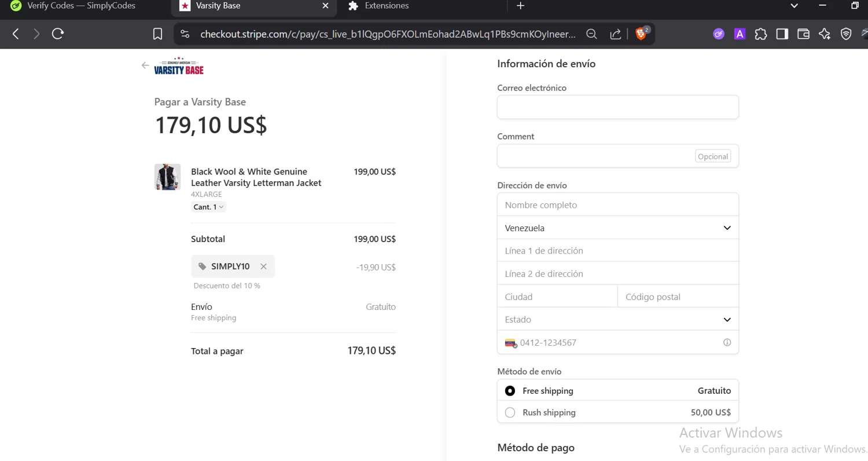Focus the Nombre completo field

(617, 204)
